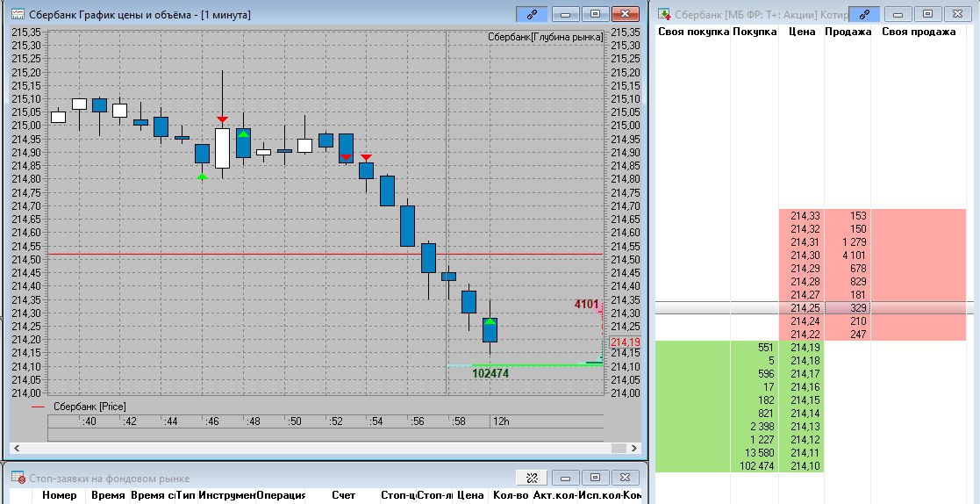Viewport: 980px width, 504px height.
Task: Click the Своя продажа column header
Action: point(918,32)
